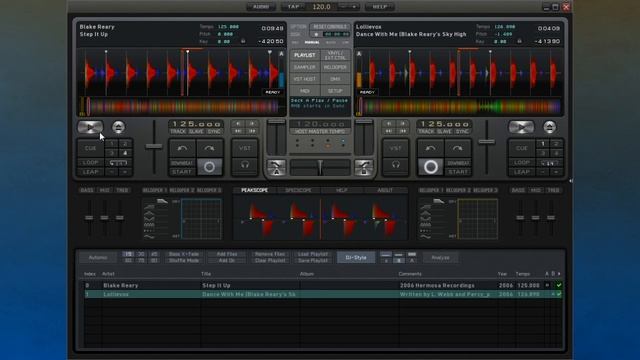Toggle Deck A LOOP button
This screenshot has height=360, width=640.
(91, 162)
